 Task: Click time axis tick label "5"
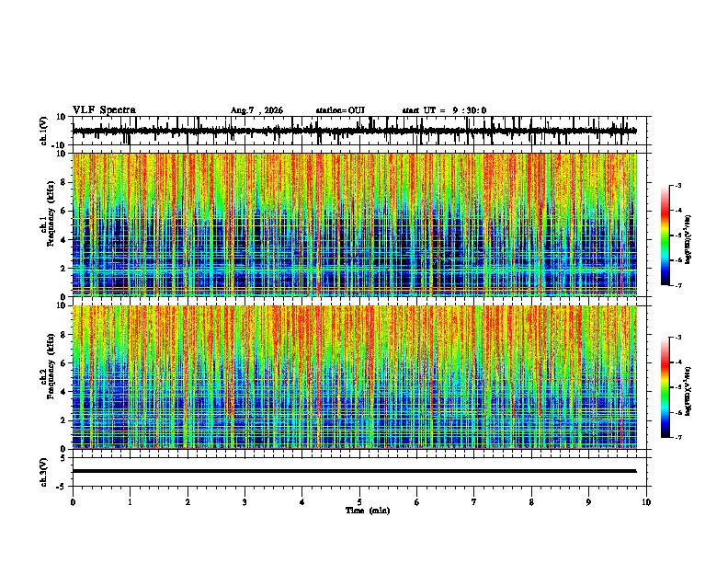(359, 502)
